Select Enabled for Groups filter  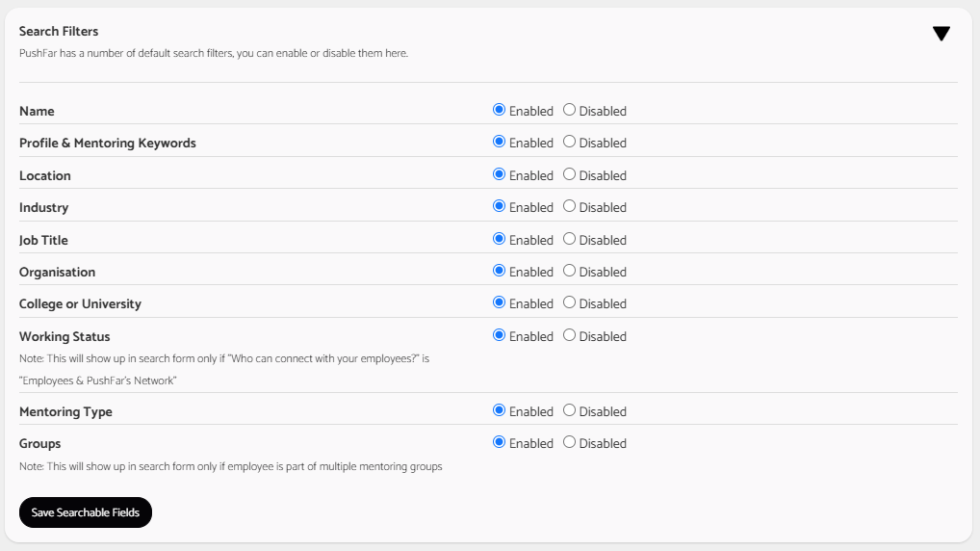click(x=499, y=442)
